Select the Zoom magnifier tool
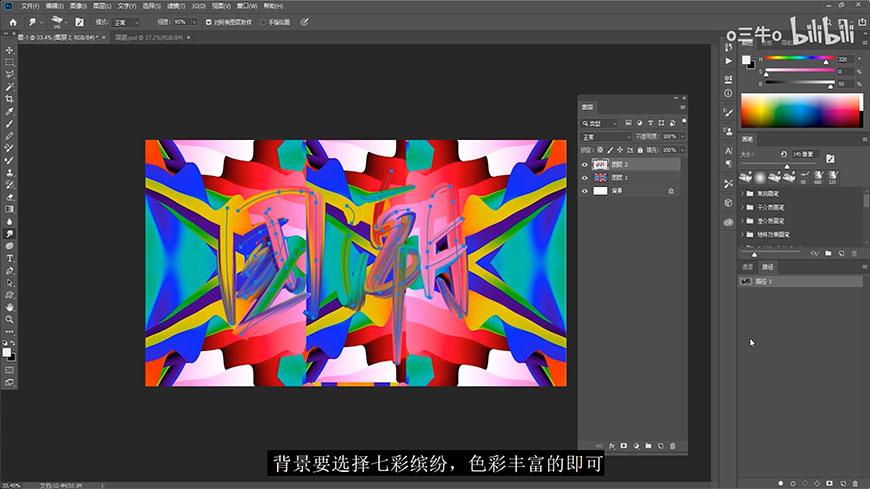The image size is (870, 489). tap(9, 319)
